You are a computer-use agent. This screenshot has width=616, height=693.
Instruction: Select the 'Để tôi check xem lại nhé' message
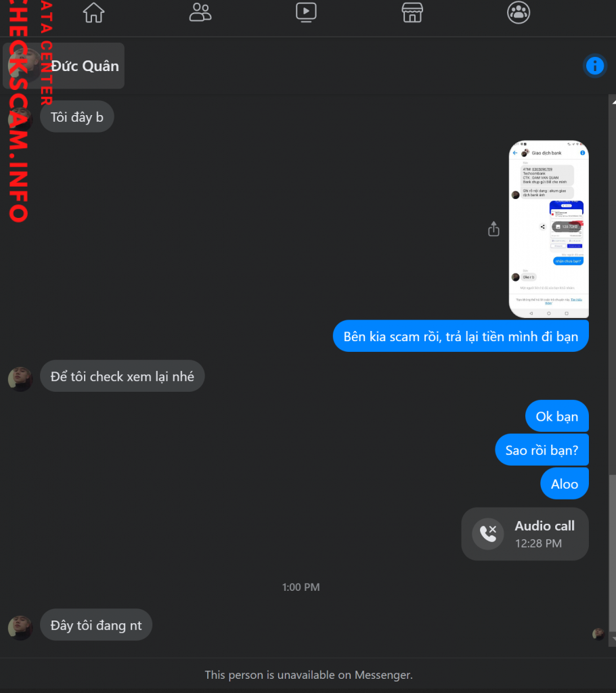pyautogui.click(x=122, y=376)
